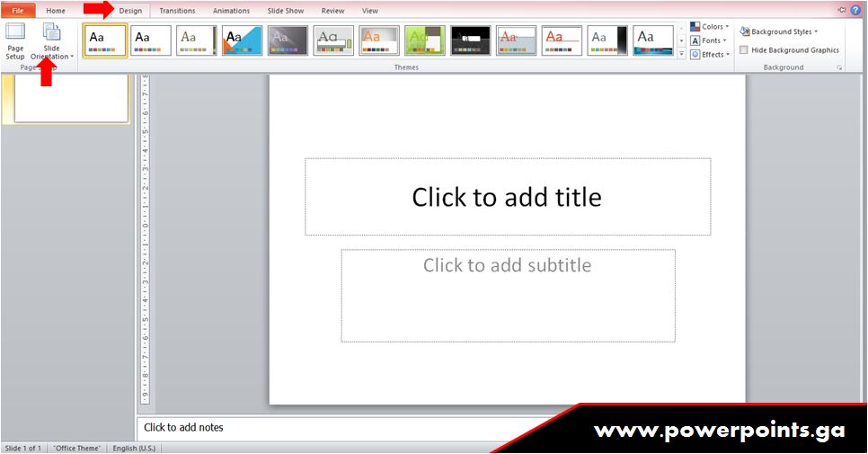Open the Page Setup dialog
Screen dimensions: 868x454
(15, 40)
